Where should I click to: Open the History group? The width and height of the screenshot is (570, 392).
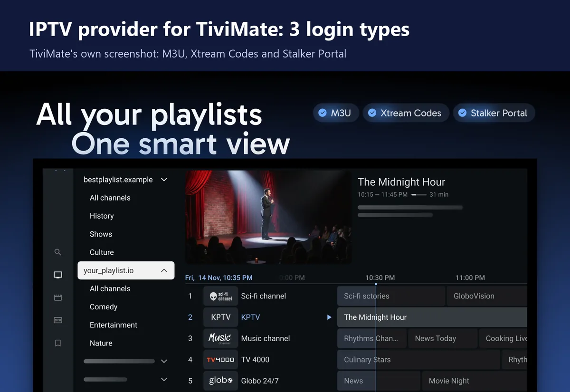point(102,216)
